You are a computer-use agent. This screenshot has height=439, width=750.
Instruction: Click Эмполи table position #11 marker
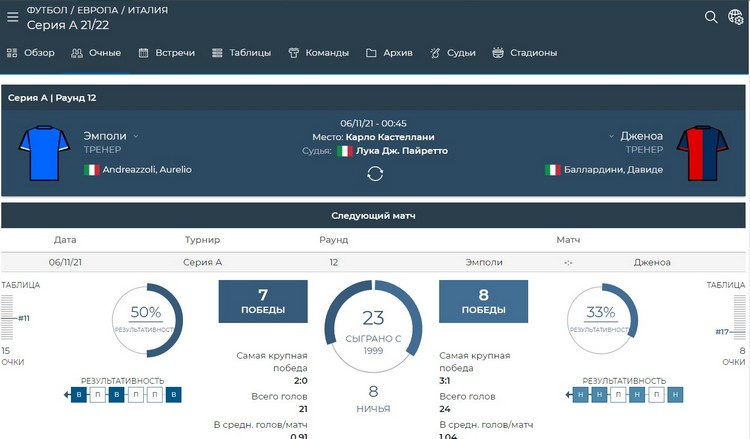[16, 318]
